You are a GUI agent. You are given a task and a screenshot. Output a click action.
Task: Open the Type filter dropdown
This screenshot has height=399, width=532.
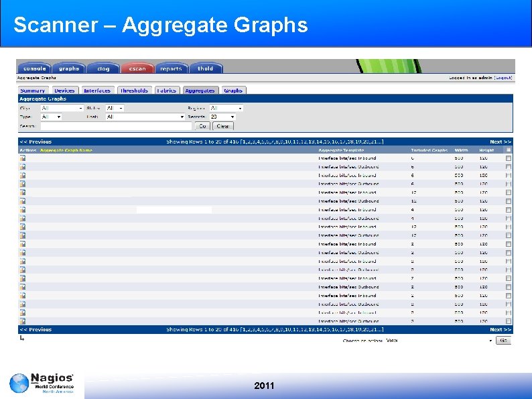pyautogui.click(x=51, y=117)
